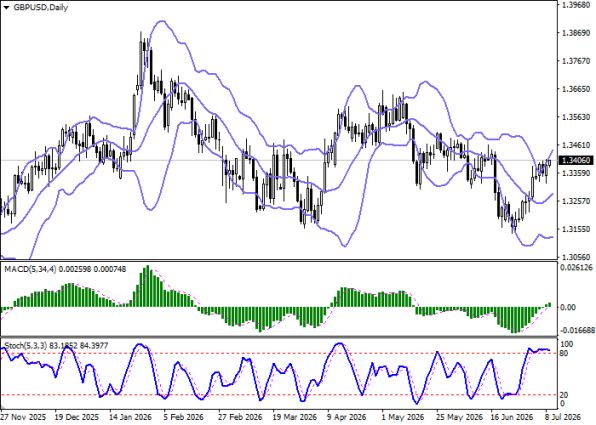
Task: Click the 1.37670 price axis value
Action: (575, 61)
